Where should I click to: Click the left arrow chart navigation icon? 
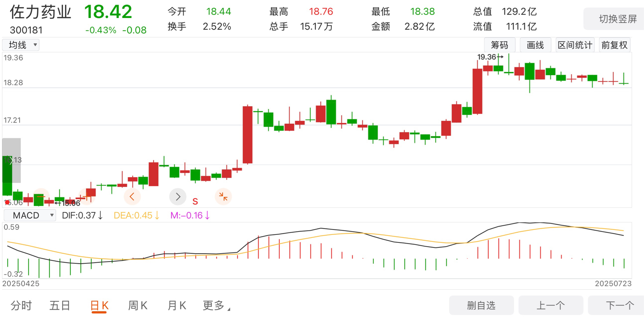tap(132, 196)
